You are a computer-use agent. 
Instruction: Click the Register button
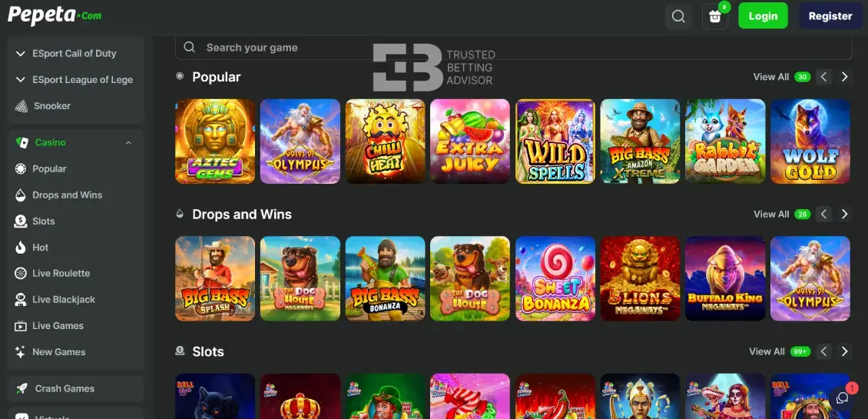click(830, 16)
